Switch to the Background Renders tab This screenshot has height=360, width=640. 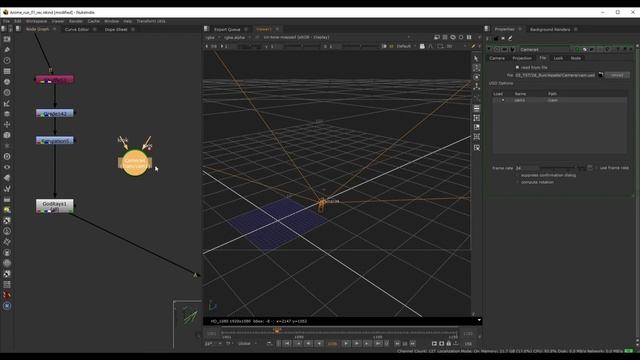tap(550, 29)
